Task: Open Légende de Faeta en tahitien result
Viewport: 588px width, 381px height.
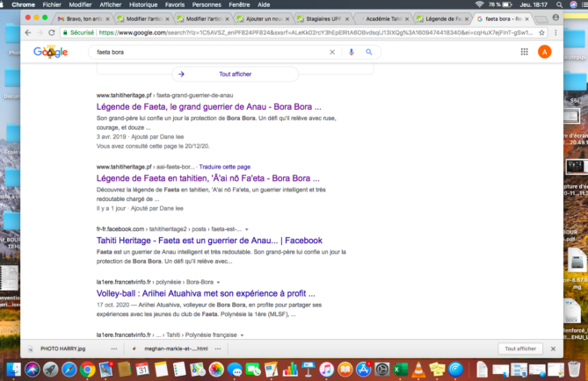Action: pyautogui.click(x=208, y=178)
